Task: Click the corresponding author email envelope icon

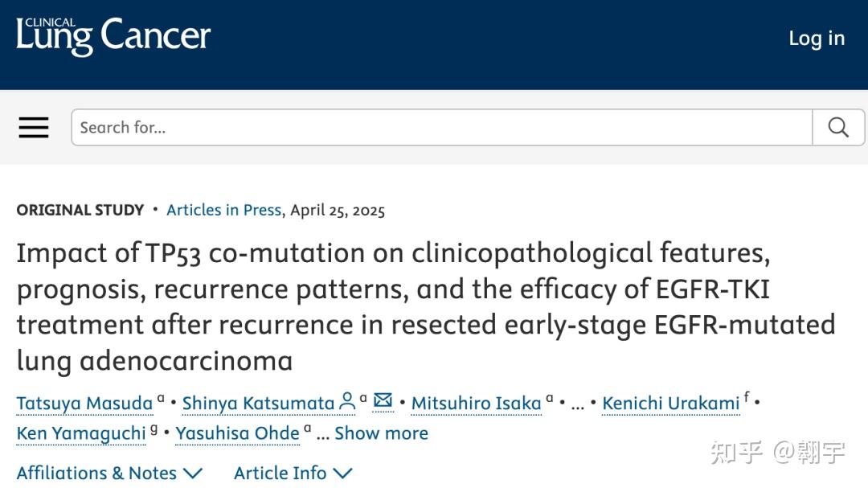Action: coord(383,400)
